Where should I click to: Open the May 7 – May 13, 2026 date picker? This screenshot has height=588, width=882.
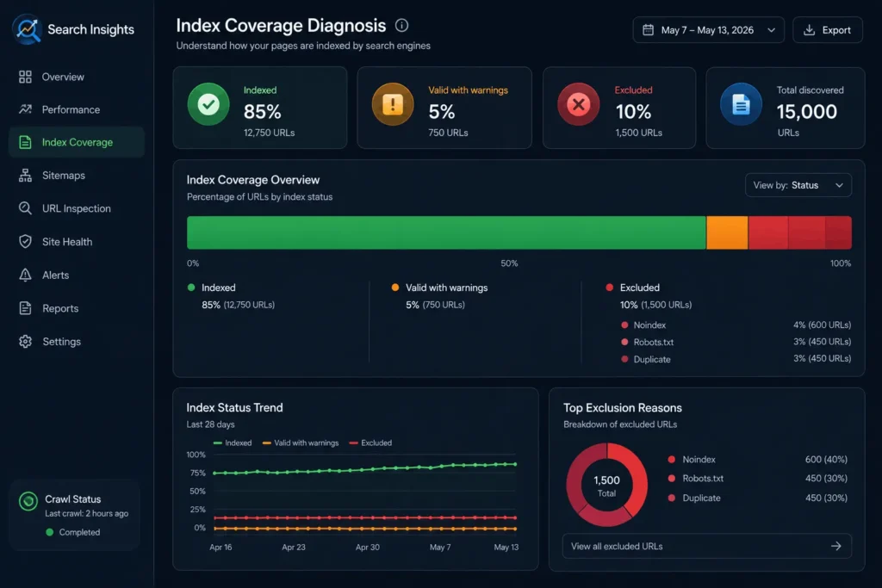coord(708,30)
